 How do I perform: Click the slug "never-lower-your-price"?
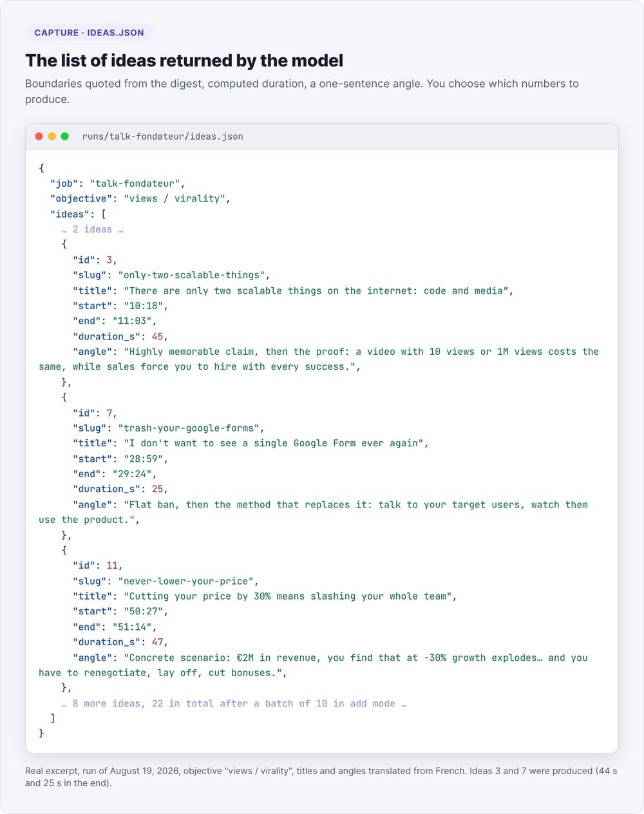[186, 581]
